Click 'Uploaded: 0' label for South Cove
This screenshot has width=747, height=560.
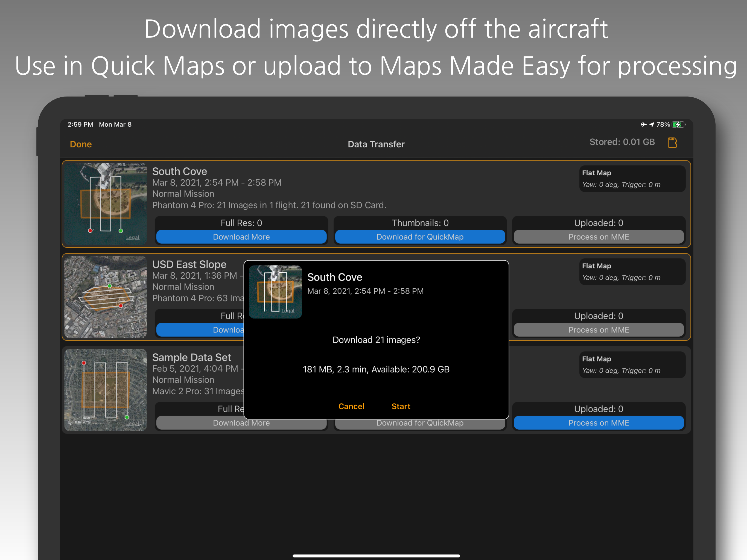pos(599,223)
